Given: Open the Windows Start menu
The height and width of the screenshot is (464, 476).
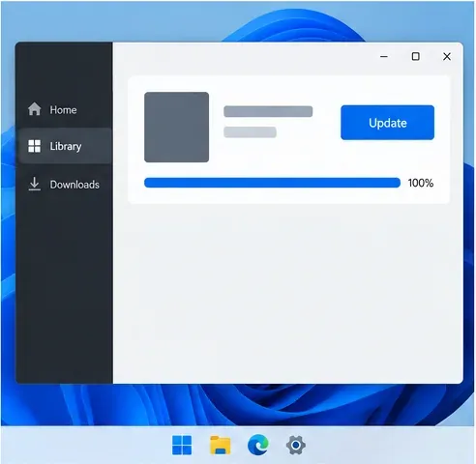Looking at the screenshot, I should (182, 445).
